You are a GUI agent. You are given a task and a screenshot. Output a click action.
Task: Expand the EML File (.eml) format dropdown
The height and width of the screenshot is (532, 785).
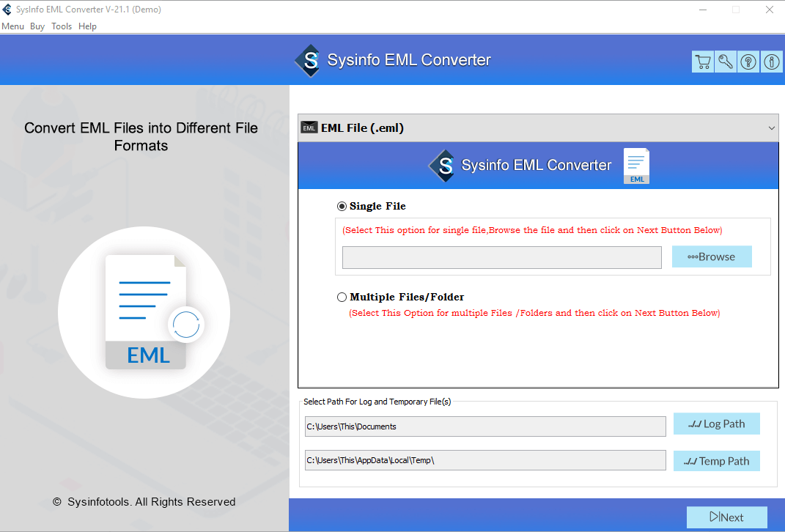[x=771, y=128]
